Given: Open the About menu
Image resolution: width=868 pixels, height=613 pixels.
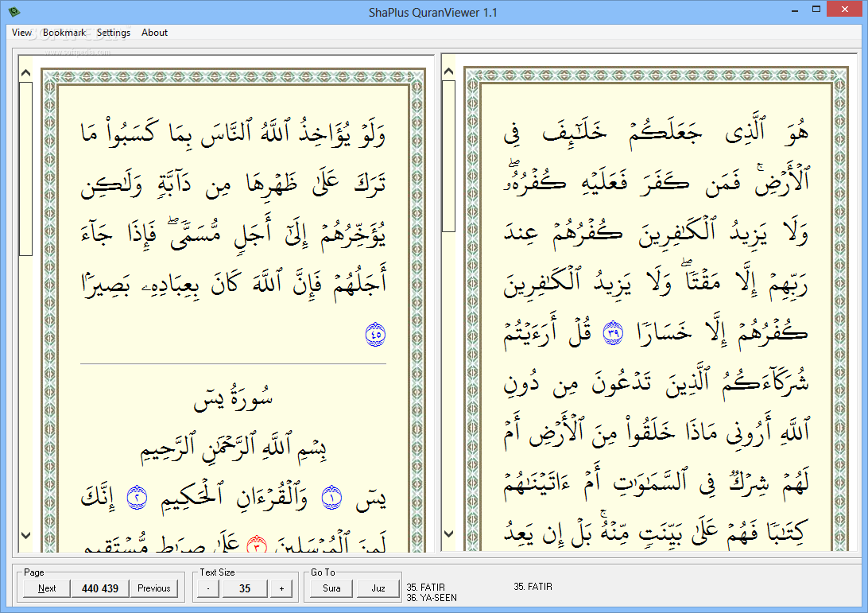Looking at the screenshot, I should click(x=154, y=33).
